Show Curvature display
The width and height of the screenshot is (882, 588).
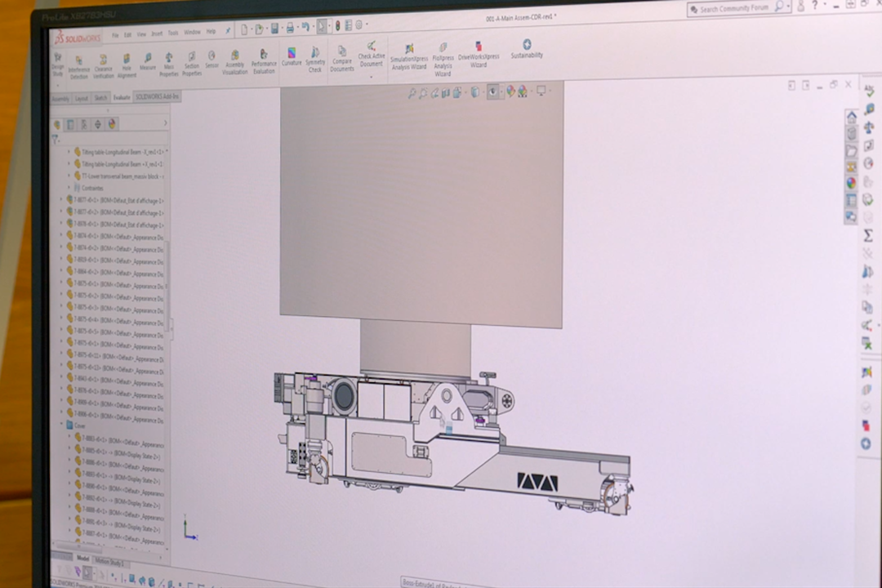click(292, 57)
